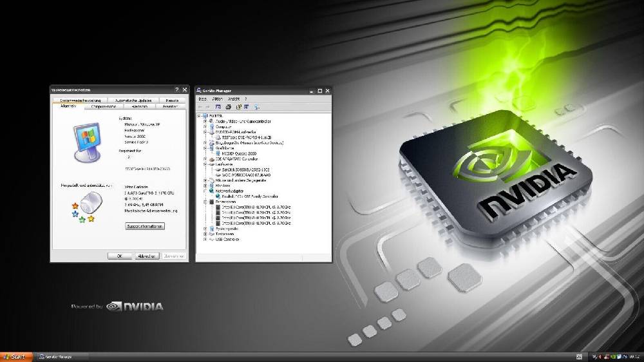Click the console tree toolbar icon in Geräte-Manager
This screenshot has width=644, height=362.
218,107
